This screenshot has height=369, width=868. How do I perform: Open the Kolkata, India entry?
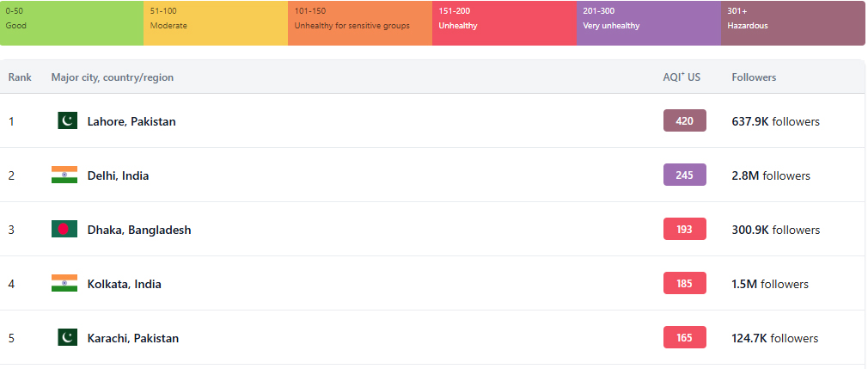pyautogui.click(x=124, y=284)
